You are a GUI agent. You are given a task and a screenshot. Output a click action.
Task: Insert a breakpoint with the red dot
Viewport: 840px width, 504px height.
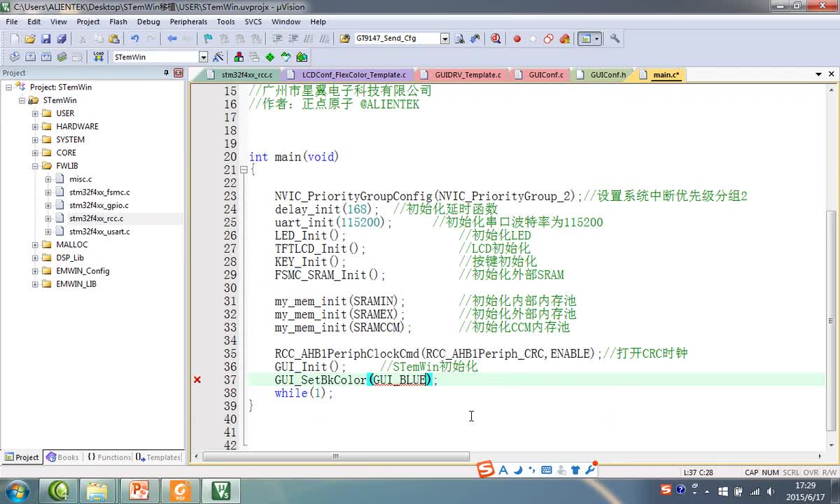pos(517,38)
